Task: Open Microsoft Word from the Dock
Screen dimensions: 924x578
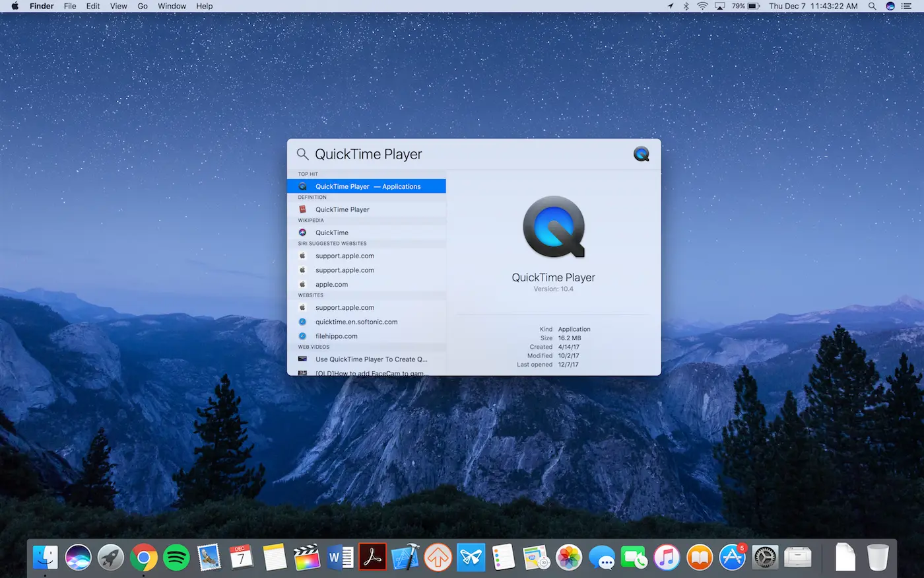Action: (340, 558)
